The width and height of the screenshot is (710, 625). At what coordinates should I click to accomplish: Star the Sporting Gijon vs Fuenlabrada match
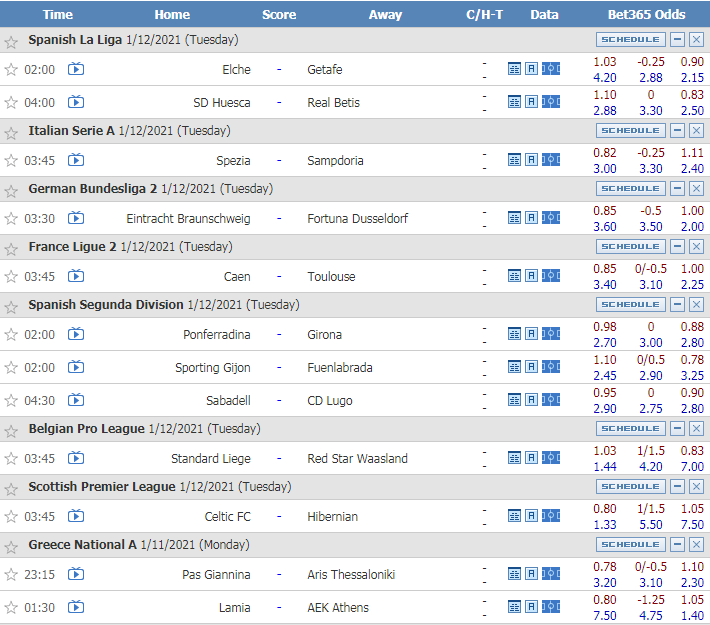pos(11,367)
